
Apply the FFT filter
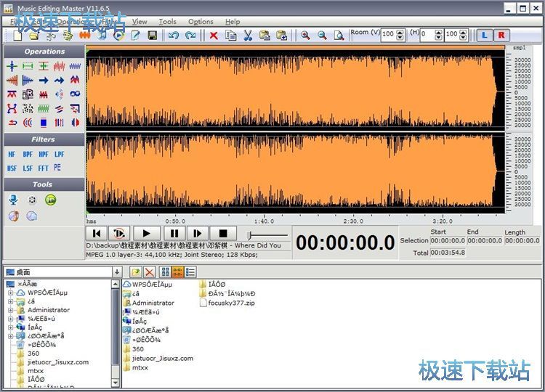[44, 168]
